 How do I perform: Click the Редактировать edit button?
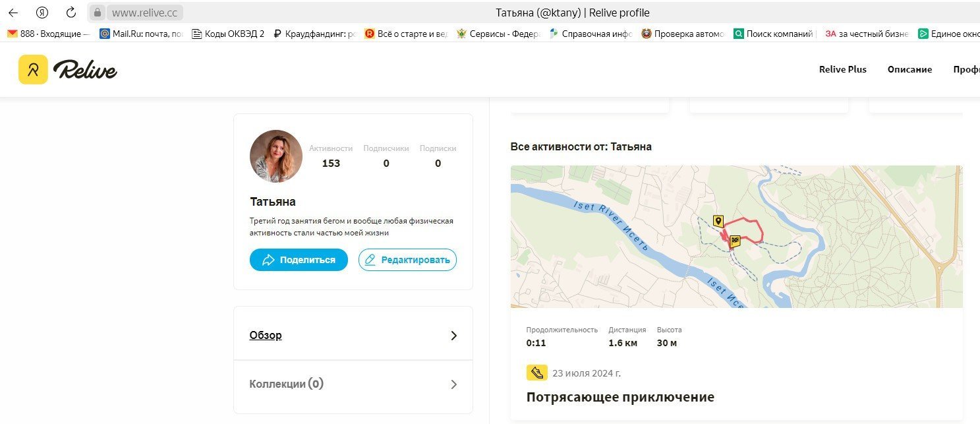[407, 260]
